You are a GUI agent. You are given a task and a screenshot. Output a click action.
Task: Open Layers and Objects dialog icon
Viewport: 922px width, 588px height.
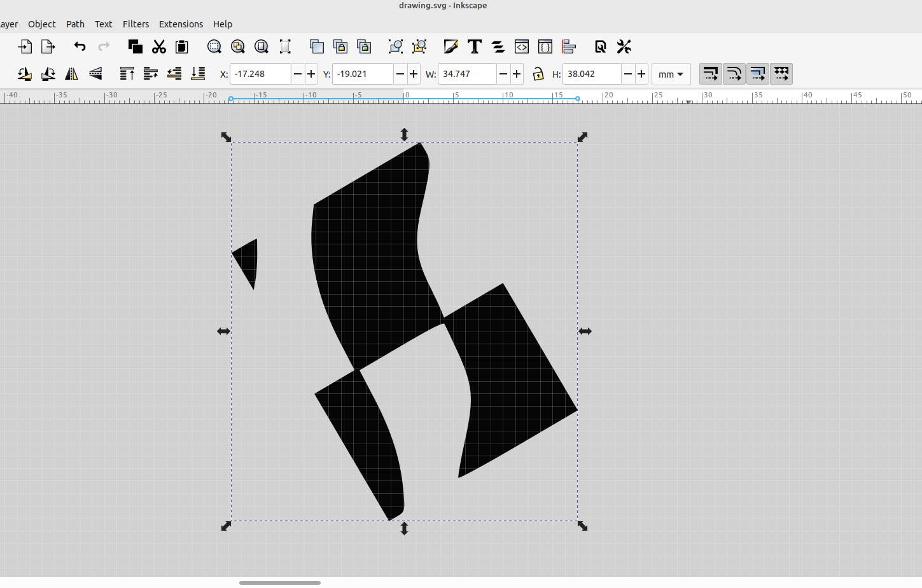point(498,46)
